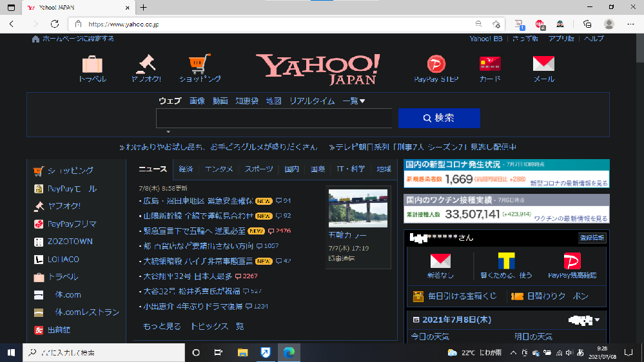Click See more news link

(162, 327)
